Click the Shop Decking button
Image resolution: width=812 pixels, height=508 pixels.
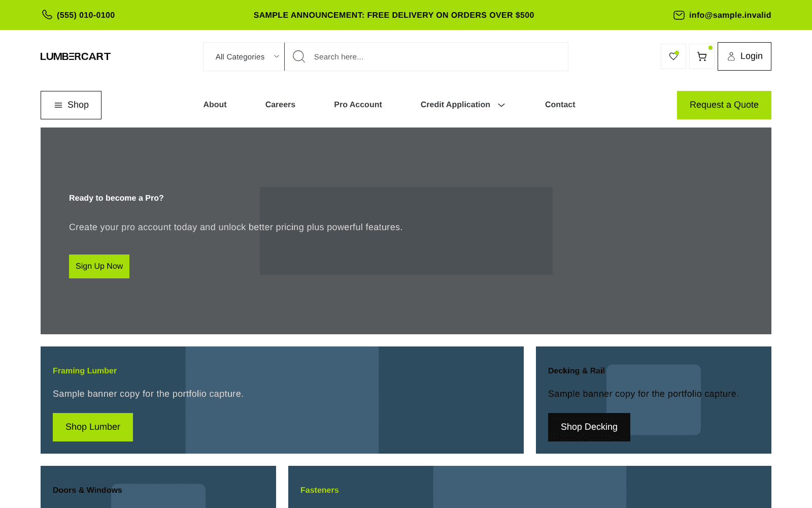tap(589, 427)
